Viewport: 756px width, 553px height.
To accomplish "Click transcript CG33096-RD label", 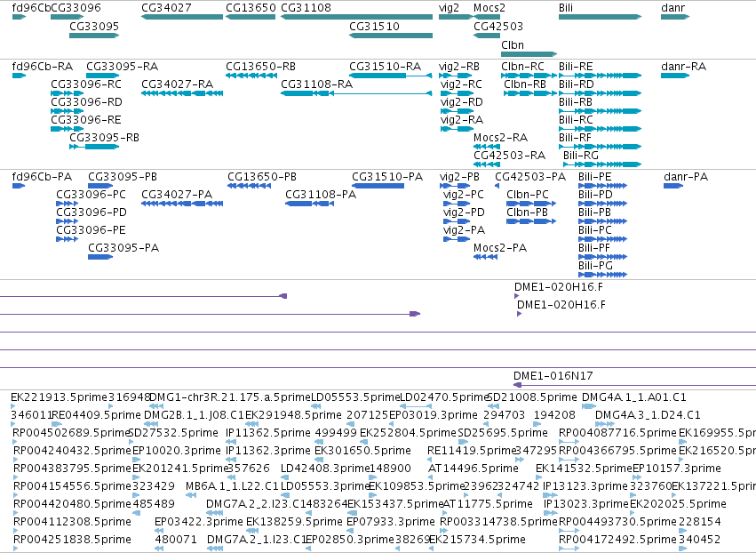I will pos(86,102).
